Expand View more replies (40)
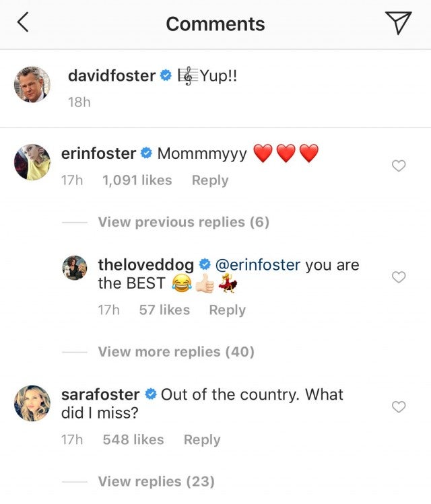 (176, 351)
